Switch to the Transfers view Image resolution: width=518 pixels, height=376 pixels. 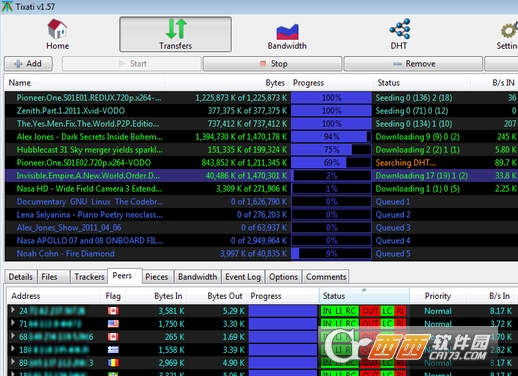tap(175, 34)
